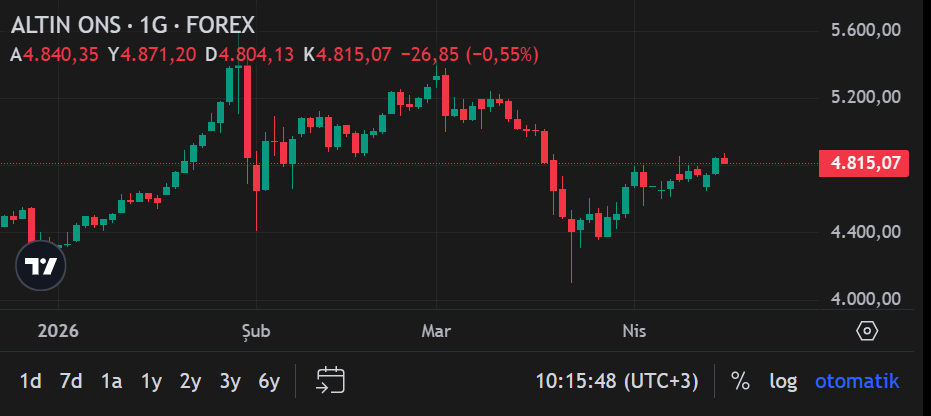Toggle percent scale mode (%)
This screenshot has height=416, width=931.
(740, 381)
